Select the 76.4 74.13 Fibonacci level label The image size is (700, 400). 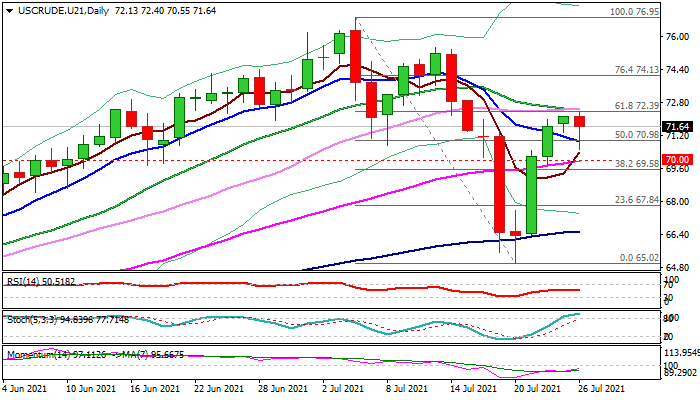pyautogui.click(x=637, y=70)
